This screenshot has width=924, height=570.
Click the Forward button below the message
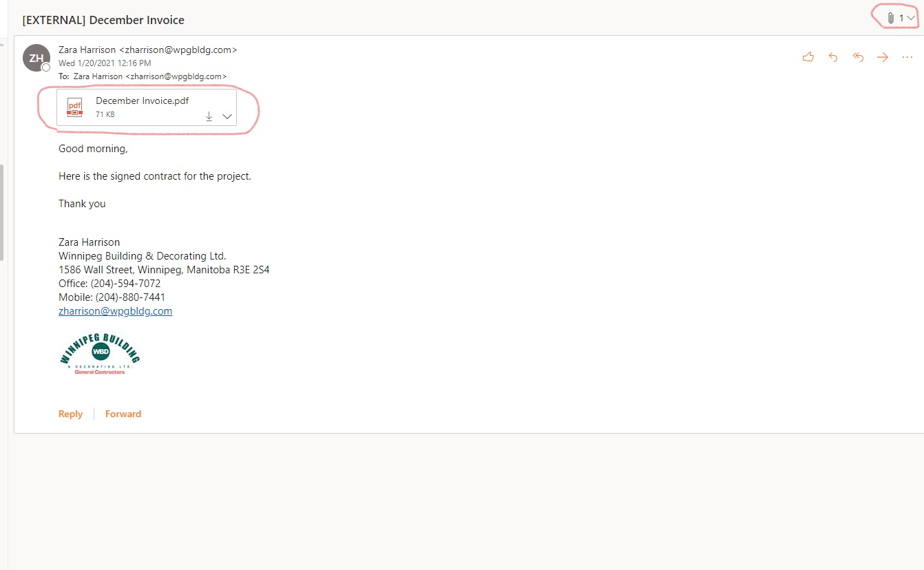(x=123, y=414)
